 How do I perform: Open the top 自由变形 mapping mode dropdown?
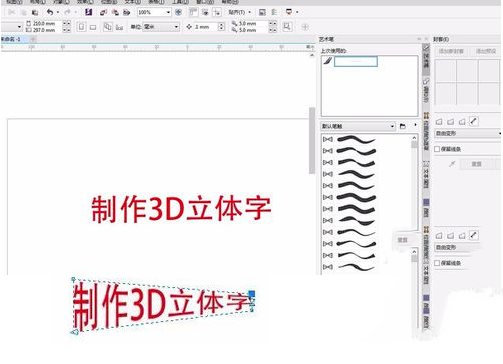pyautogui.click(x=468, y=133)
